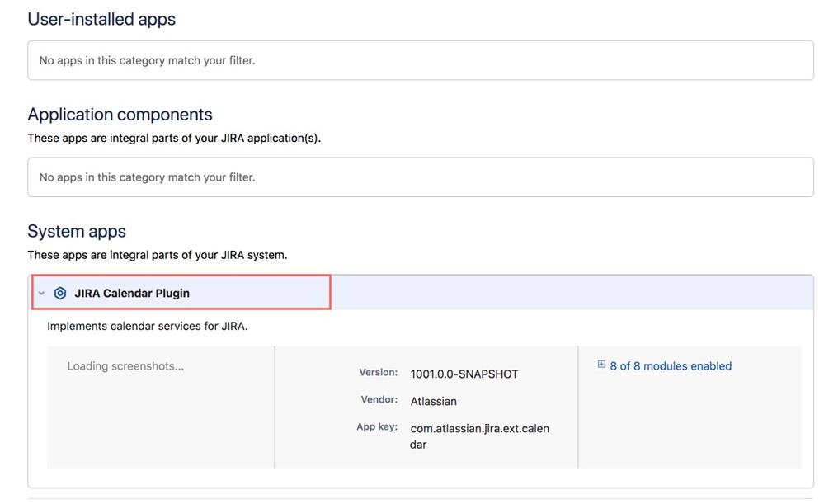Click the JIRA Calendar Plugin hexagon icon
Viewport: 824px width, 504px height.
point(60,294)
